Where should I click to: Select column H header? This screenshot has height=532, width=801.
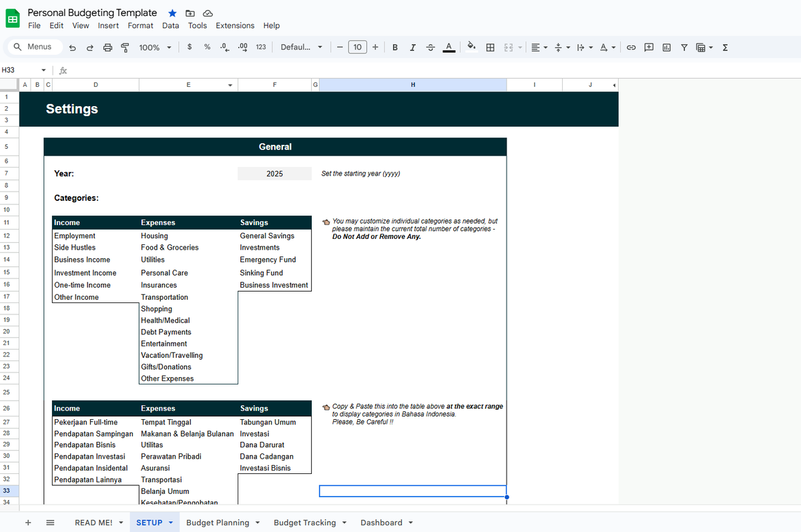click(x=413, y=85)
